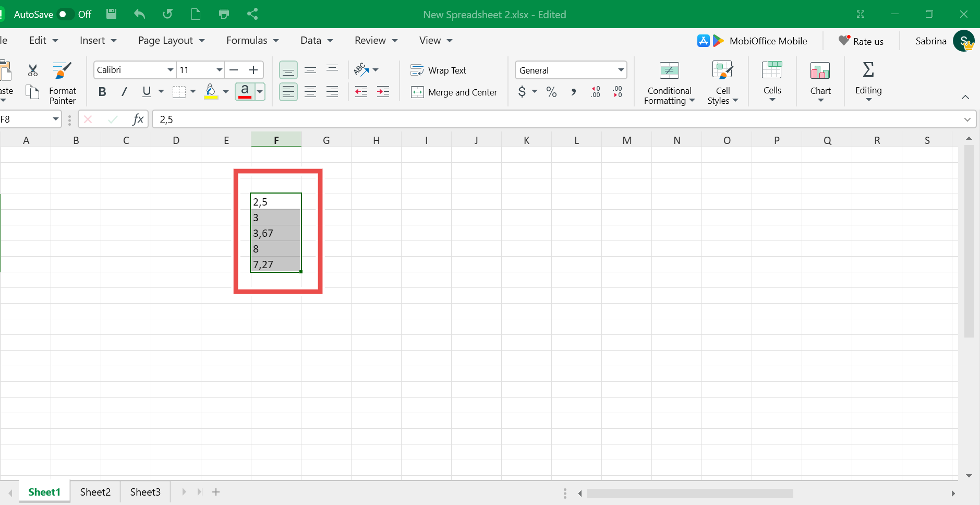Toggle align text to bottom
The width and height of the screenshot is (980, 505).
tap(288, 70)
